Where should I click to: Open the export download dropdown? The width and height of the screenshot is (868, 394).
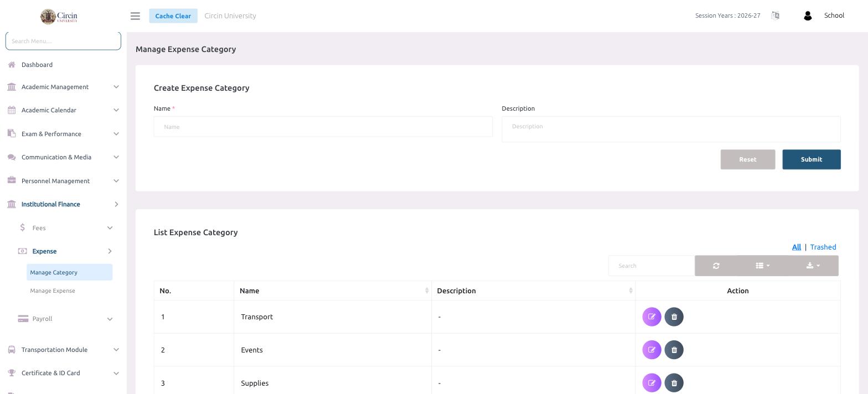pyautogui.click(x=813, y=266)
